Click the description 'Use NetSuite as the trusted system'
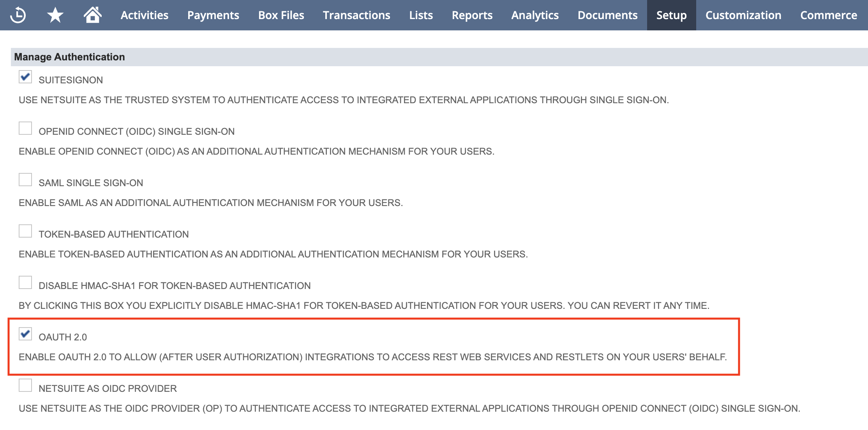 tap(344, 100)
